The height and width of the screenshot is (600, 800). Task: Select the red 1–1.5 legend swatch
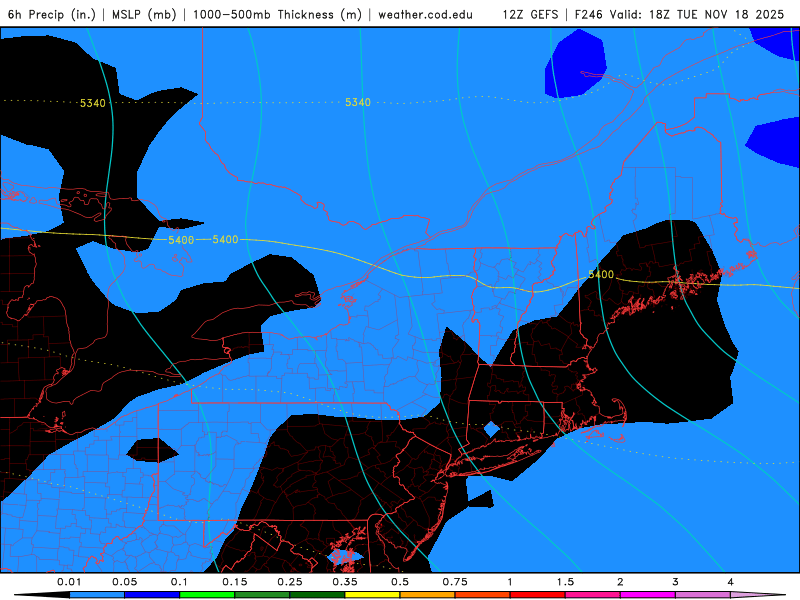coord(538,595)
